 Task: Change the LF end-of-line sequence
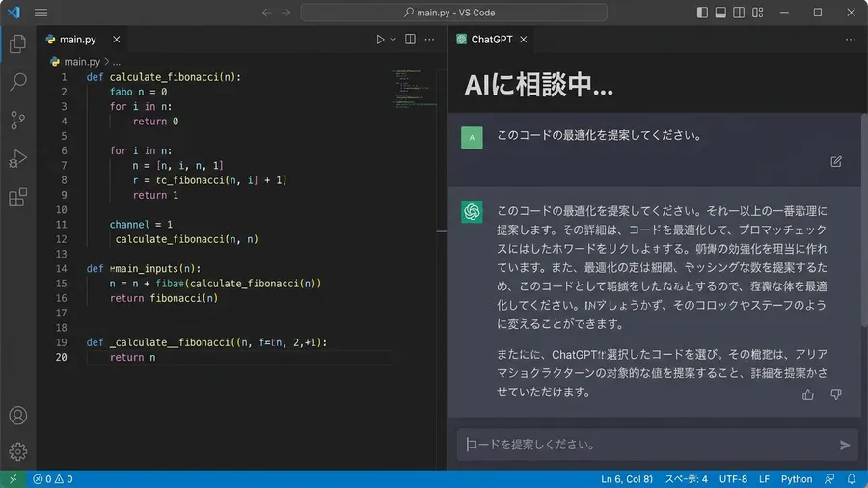(x=764, y=479)
